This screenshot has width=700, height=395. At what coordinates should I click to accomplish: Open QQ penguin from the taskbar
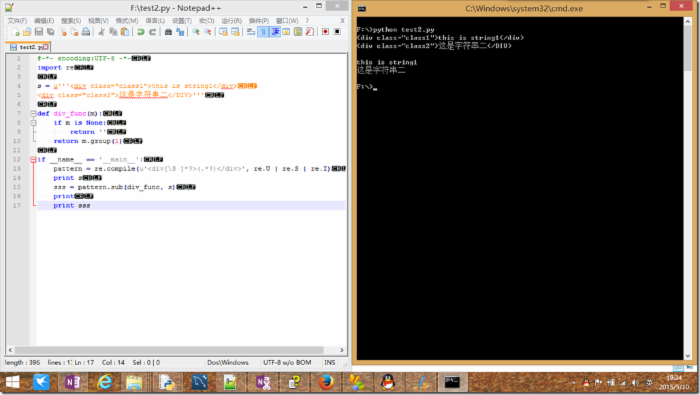click(x=388, y=383)
